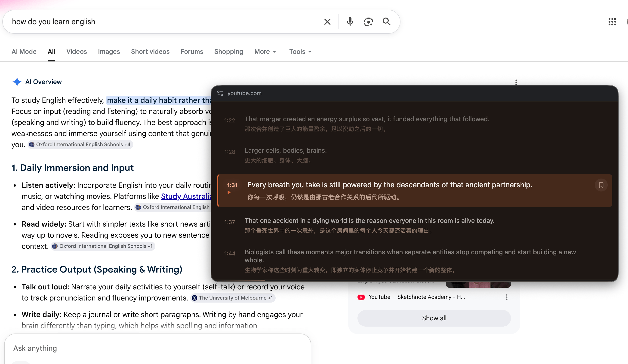Bookmark the 1:31 transcript line
The width and height of the screenshot is (628, 364).
[x=601, y=185]
